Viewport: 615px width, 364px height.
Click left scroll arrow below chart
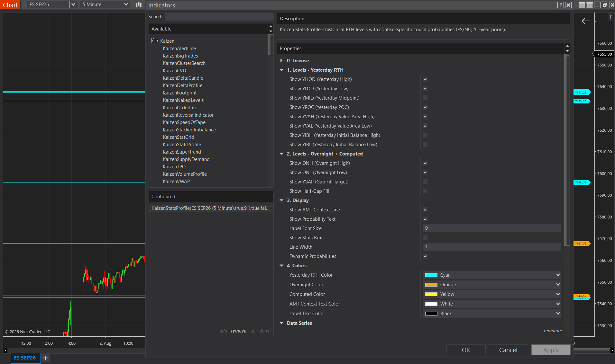[x=5, y=350]
